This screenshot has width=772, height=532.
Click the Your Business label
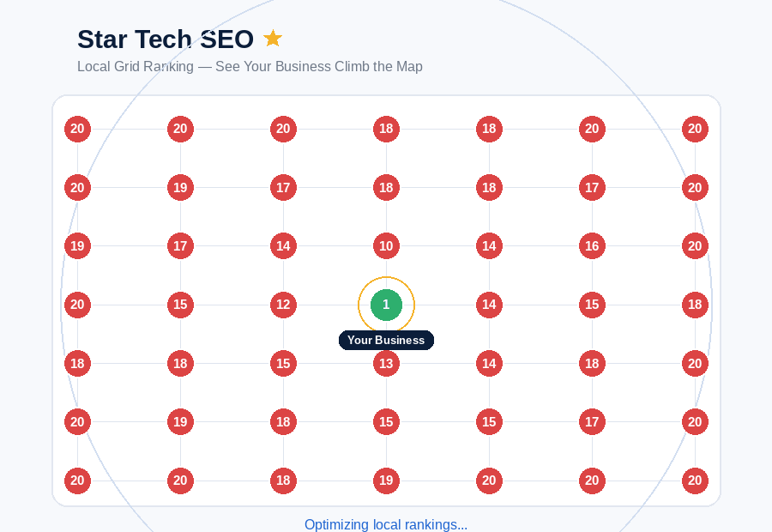386,341
